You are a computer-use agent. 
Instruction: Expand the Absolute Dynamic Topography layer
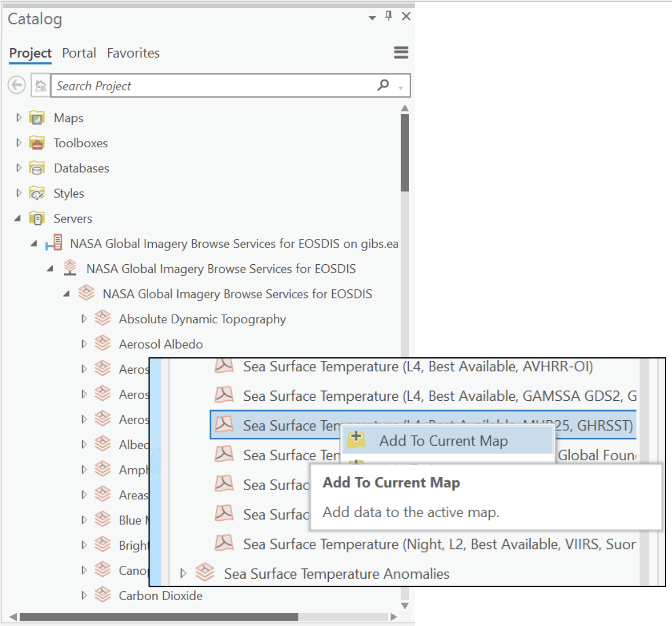(84, 319)
